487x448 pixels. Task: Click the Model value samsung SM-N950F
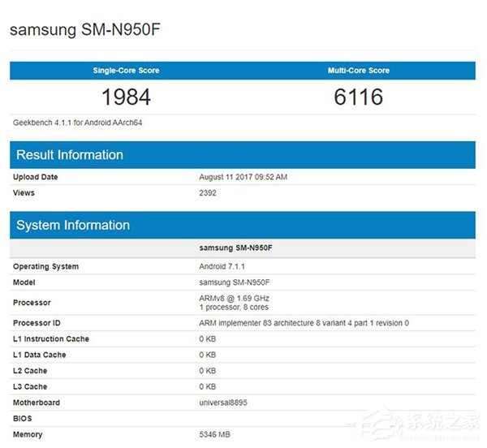[235, 282]
